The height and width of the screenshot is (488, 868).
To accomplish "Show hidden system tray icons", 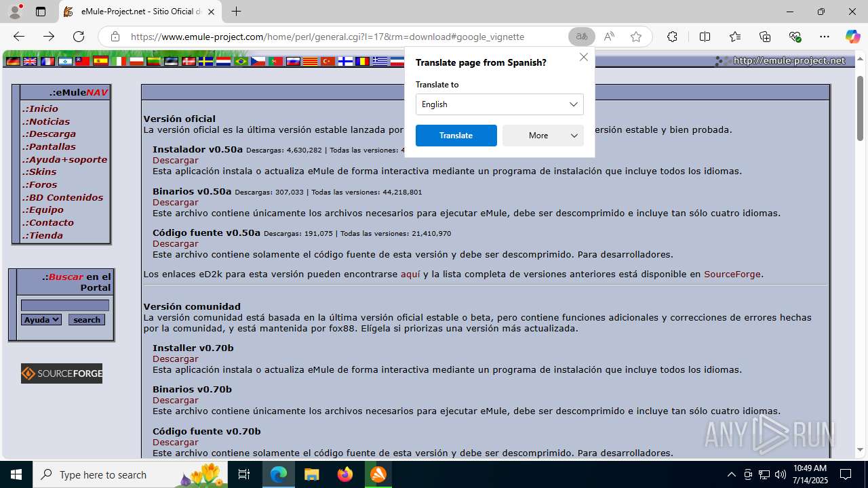I will (731, 474).
